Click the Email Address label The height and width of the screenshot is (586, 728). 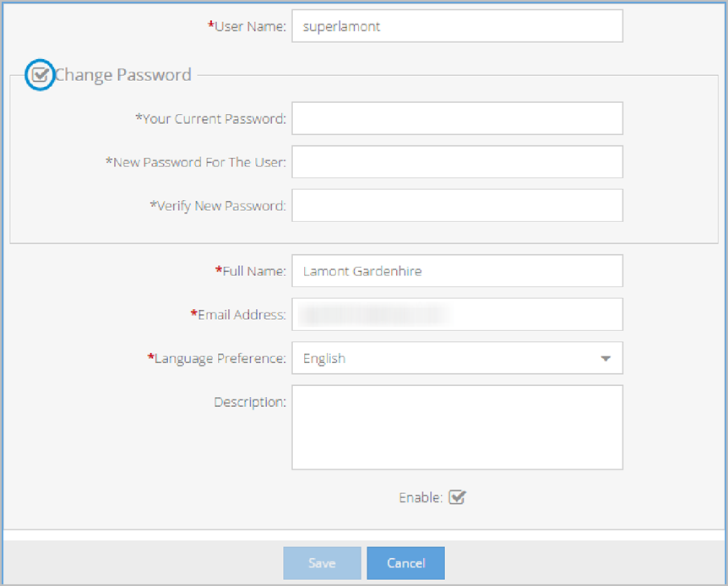tap(241, 315)
